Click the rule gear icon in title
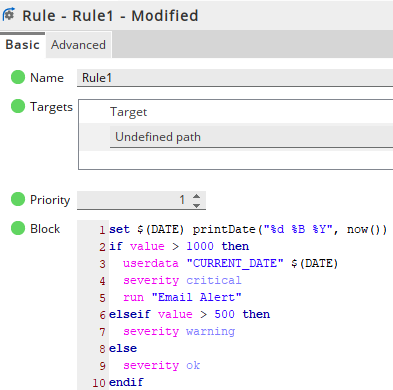This screenshot has width=393, height=390. [x=9, y=15]
